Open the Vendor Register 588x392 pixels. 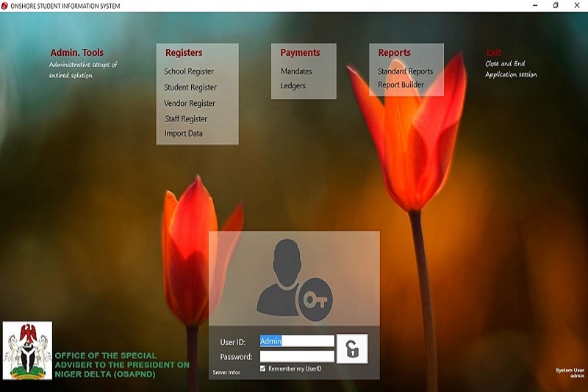[x=190, y=104]
